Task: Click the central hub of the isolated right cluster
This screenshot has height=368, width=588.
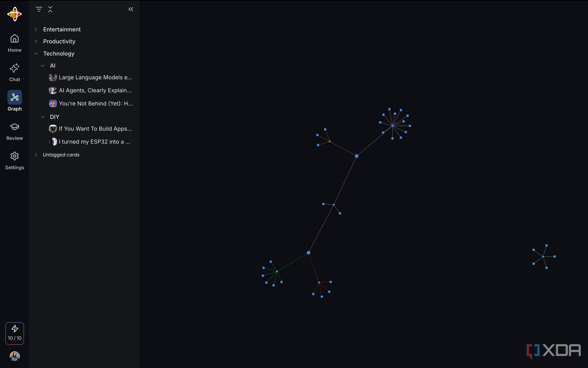Action: coord(543,257)
